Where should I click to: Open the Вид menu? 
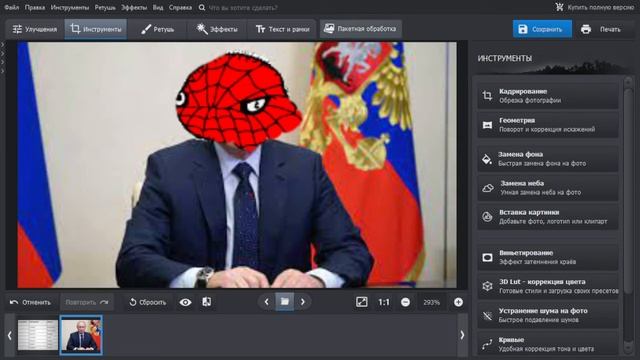tap(158, 7)
